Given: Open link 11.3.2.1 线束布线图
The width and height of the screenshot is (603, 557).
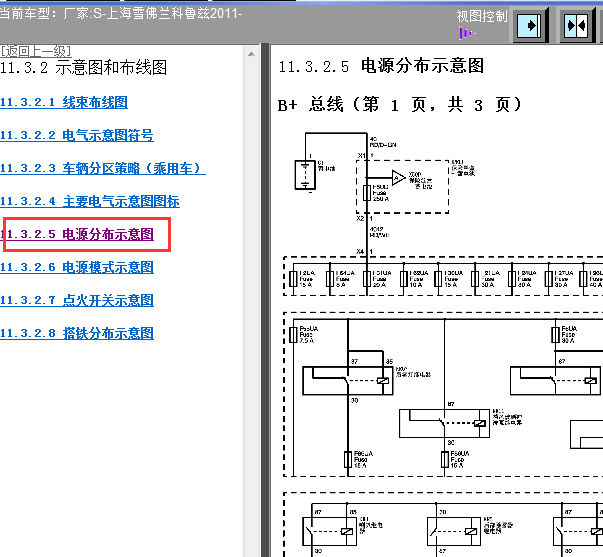Looking at the screenshot, I should pos(64,102).
